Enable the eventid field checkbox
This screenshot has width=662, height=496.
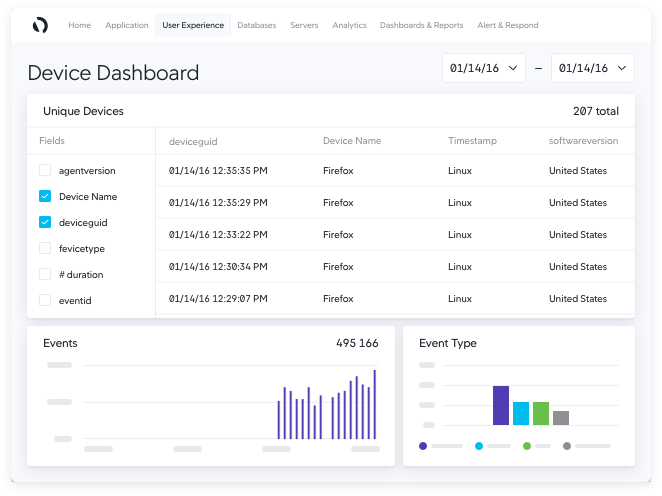[45, 300]
